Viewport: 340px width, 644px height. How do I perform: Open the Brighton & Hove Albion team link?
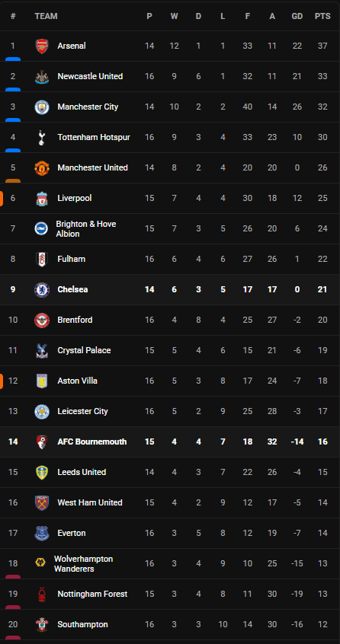coord(86,229)
